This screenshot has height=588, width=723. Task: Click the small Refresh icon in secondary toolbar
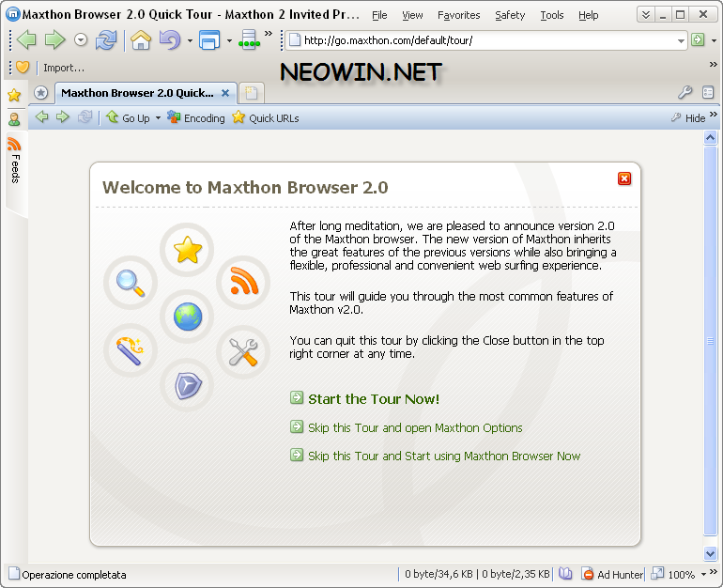pyautogui.click(x=85, y=117)
